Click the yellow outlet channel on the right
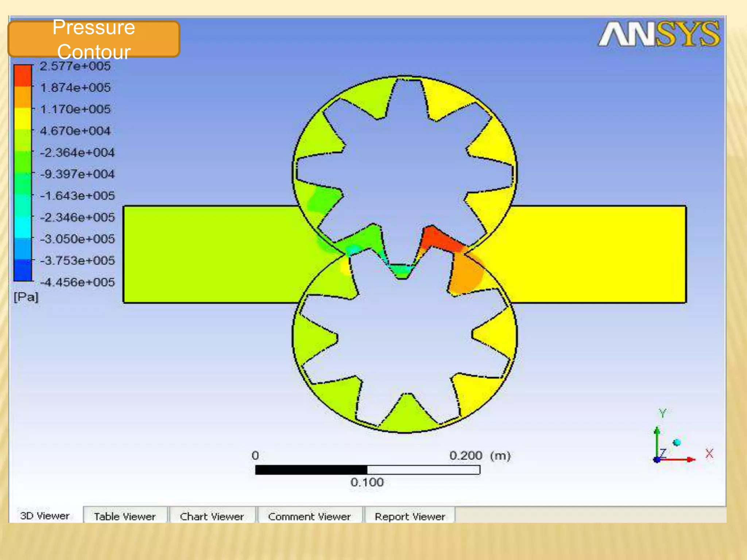This screenshot has height=560, width=747. [x=598, y=254]
